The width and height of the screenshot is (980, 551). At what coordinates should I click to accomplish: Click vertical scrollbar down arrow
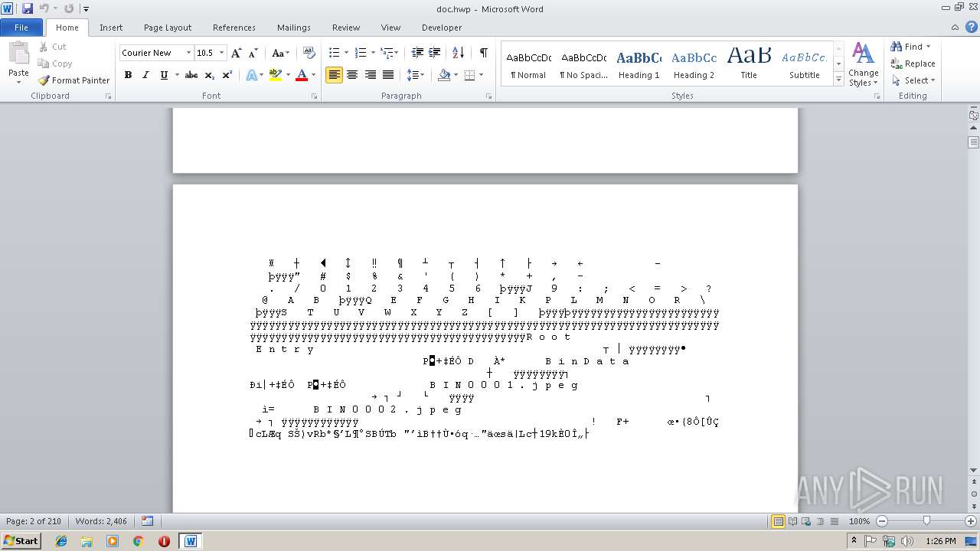click(973, 471)
